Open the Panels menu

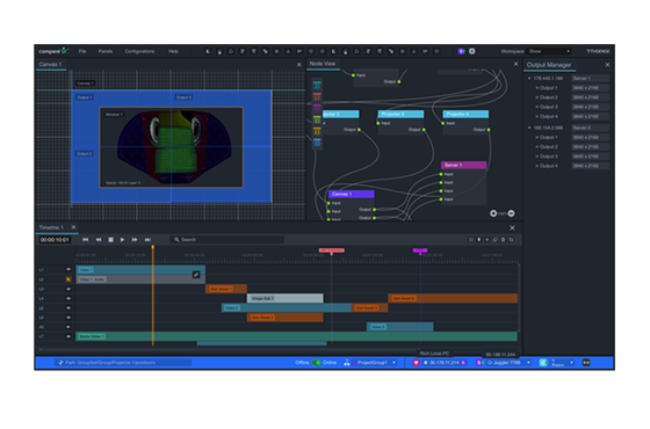pos(105,51)
